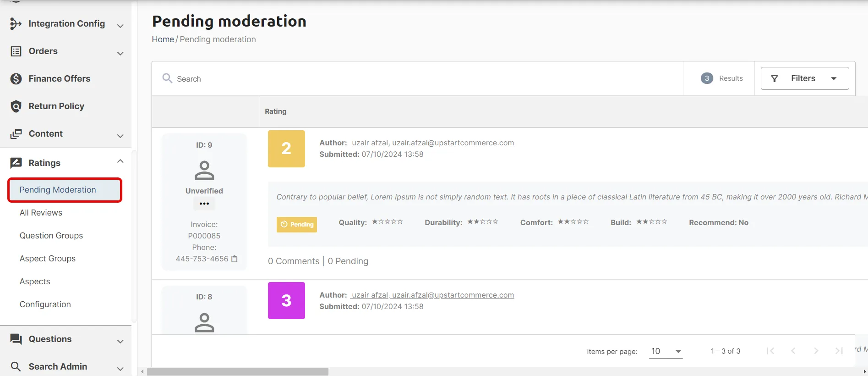Click the Questions chat icon

[x=16, y=339]
